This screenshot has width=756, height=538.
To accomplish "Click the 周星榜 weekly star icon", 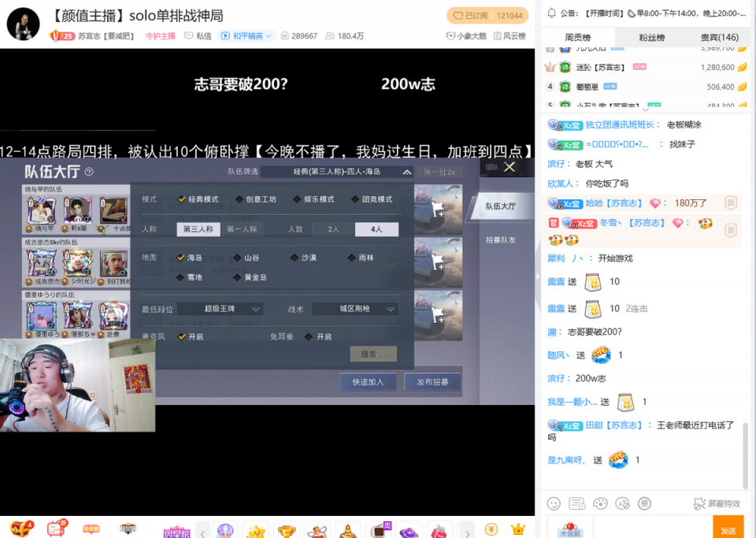I will pos(176,532).
